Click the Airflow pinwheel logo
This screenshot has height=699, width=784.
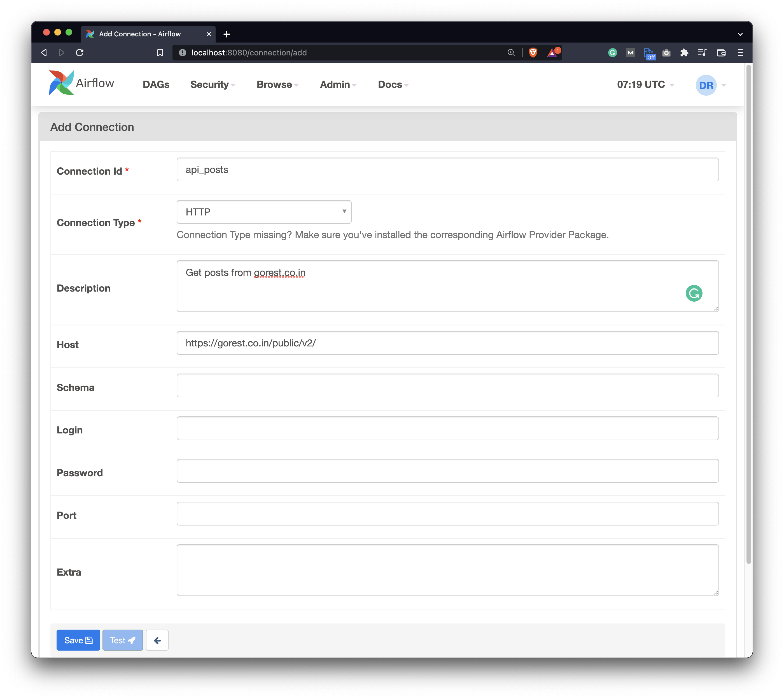[61, 83]
